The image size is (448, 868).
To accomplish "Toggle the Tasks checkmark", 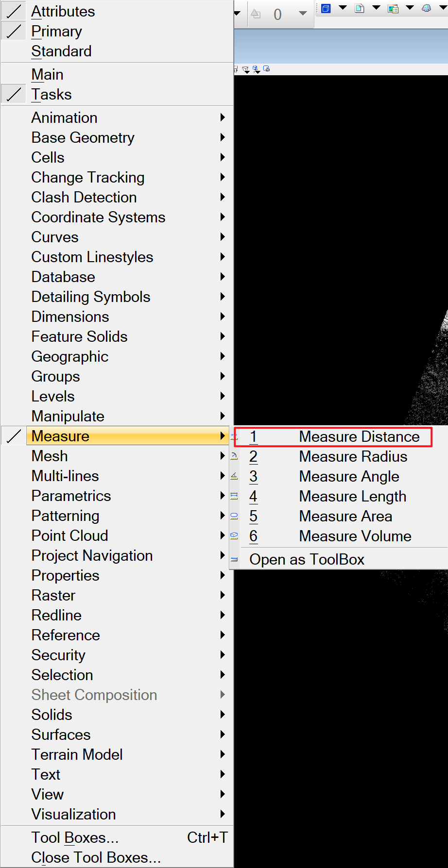I will point(14,94).
